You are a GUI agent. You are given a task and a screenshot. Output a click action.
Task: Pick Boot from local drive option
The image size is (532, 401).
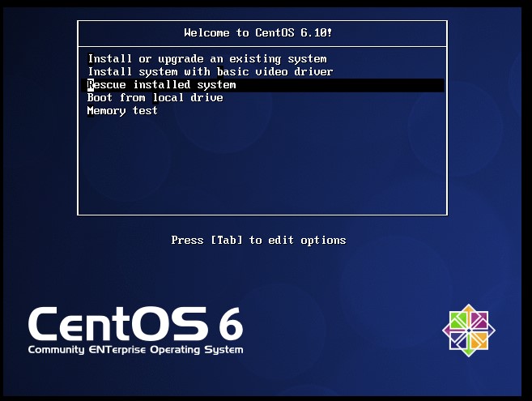[x=155, y=98]
